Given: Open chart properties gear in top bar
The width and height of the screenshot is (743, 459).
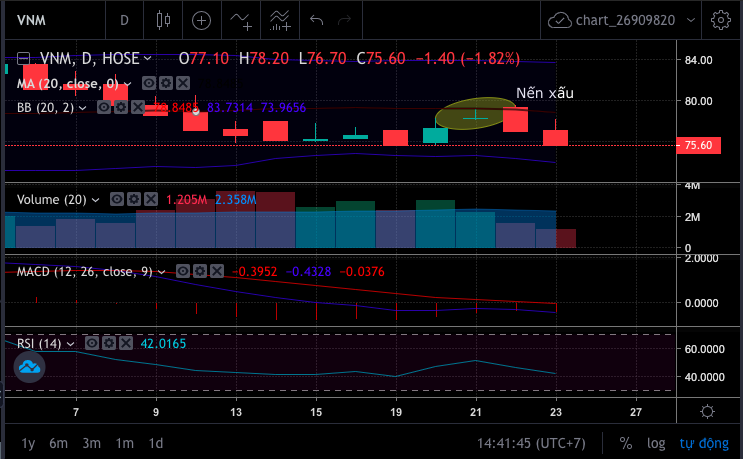Looking at the screenshot, I should pyautogui.click(x=719, y=20).
